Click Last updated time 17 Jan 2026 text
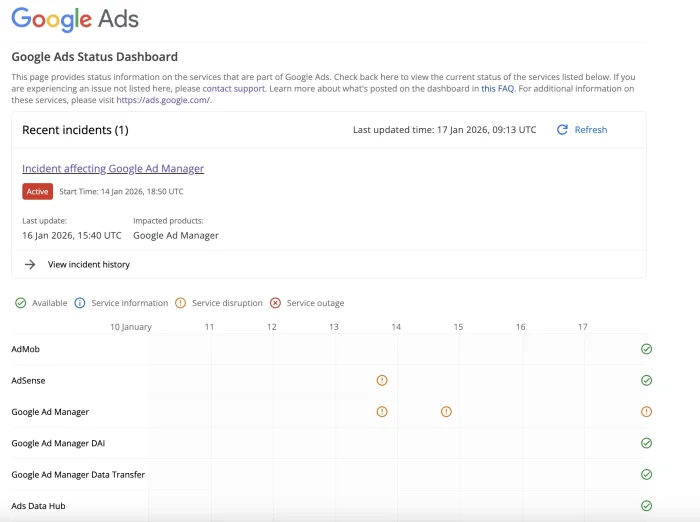The height and width of the screenshot is (522, 700). (445, 129)
